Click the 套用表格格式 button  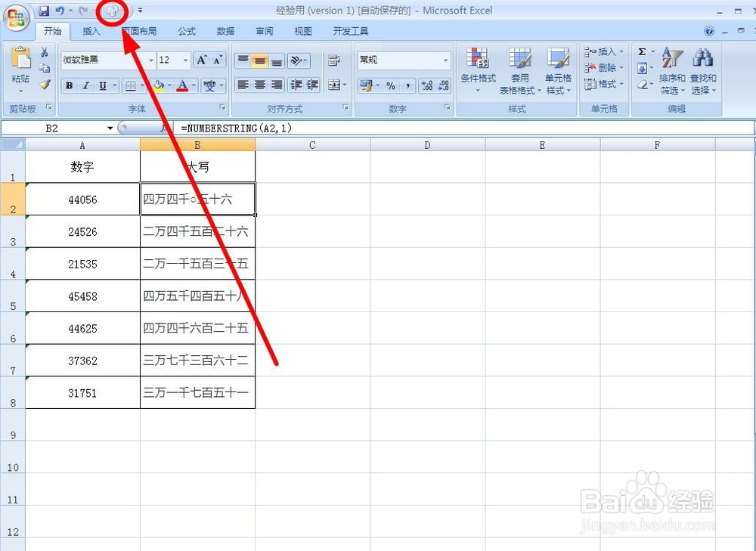pos(519,68)
